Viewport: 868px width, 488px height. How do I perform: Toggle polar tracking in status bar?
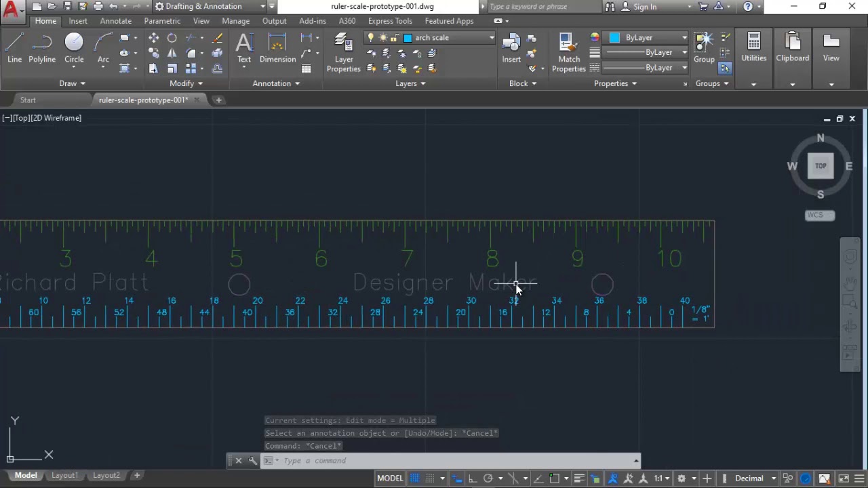click(x=488, y=479)
